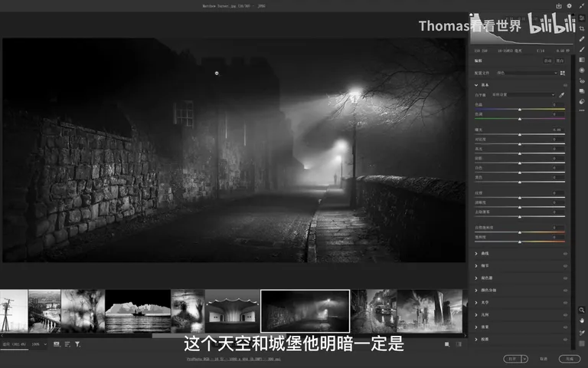Toggle visibility eye of Basic panel
Screen dimensions: 588x368
[x=565, y=85]
